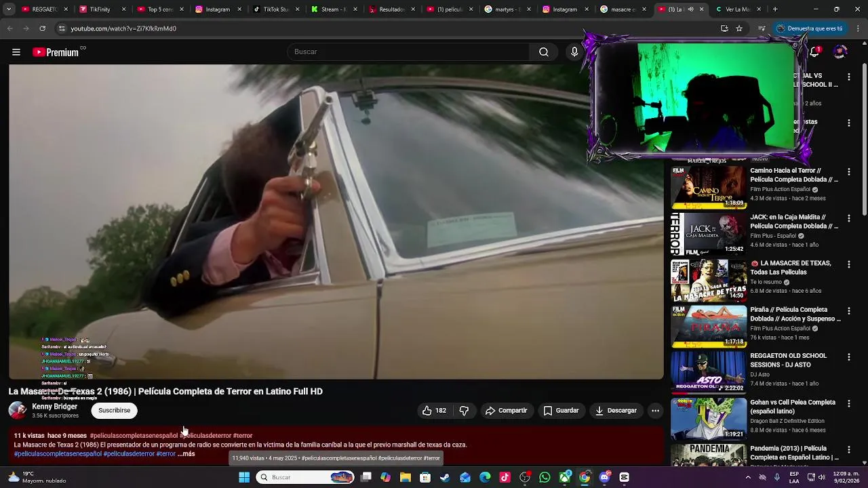
Task: Open options for Gohan vs Cell video
Action: coord(848,404)
